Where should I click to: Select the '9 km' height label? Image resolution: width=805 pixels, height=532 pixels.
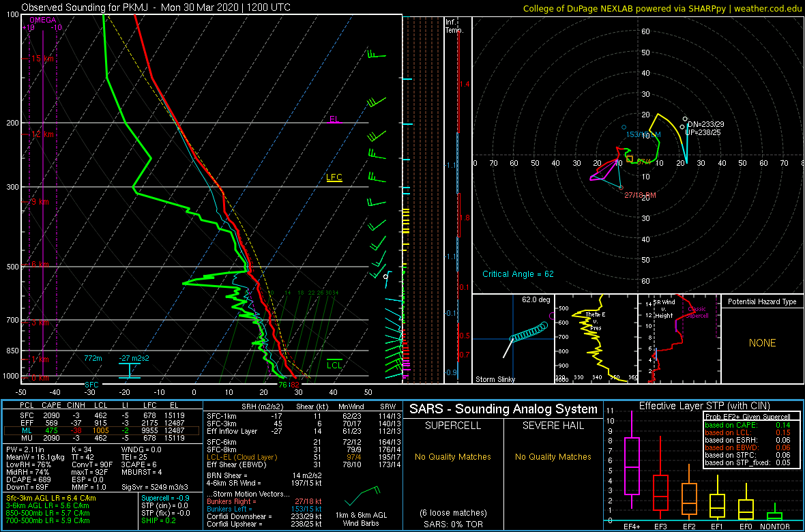40,202
